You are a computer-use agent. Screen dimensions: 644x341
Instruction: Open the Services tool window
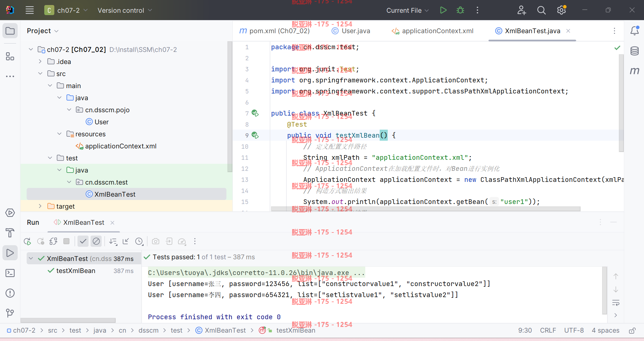(10, 213)
